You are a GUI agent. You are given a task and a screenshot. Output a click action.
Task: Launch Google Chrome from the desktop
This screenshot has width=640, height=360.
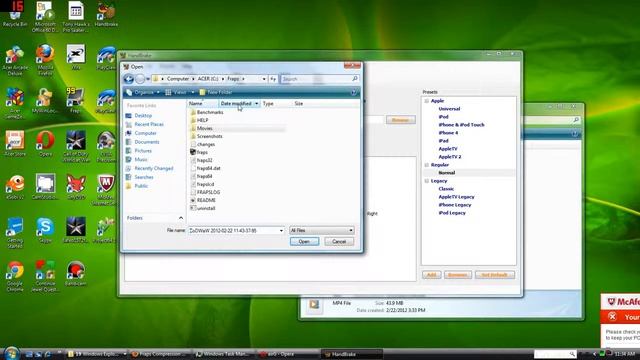click(15, 276)
